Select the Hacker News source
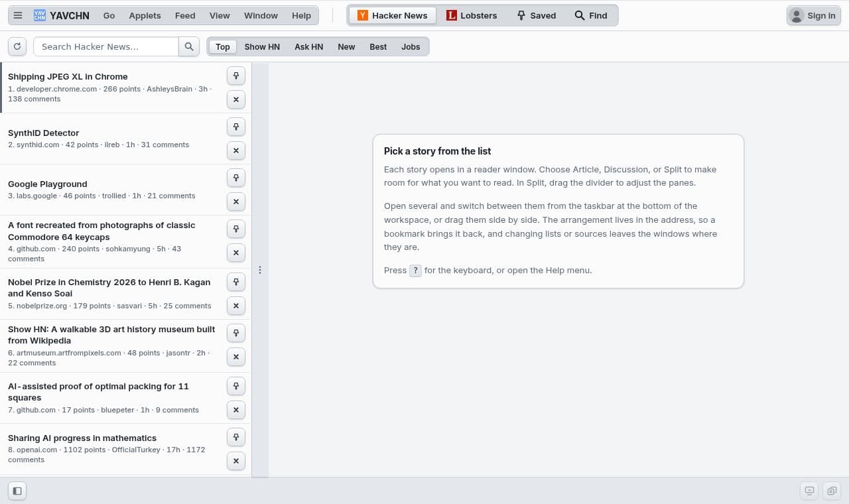 pos(393,15)
